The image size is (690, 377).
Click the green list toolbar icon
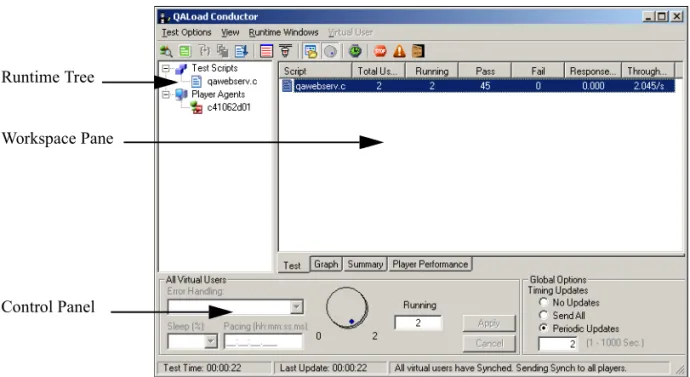click(185, 51)
